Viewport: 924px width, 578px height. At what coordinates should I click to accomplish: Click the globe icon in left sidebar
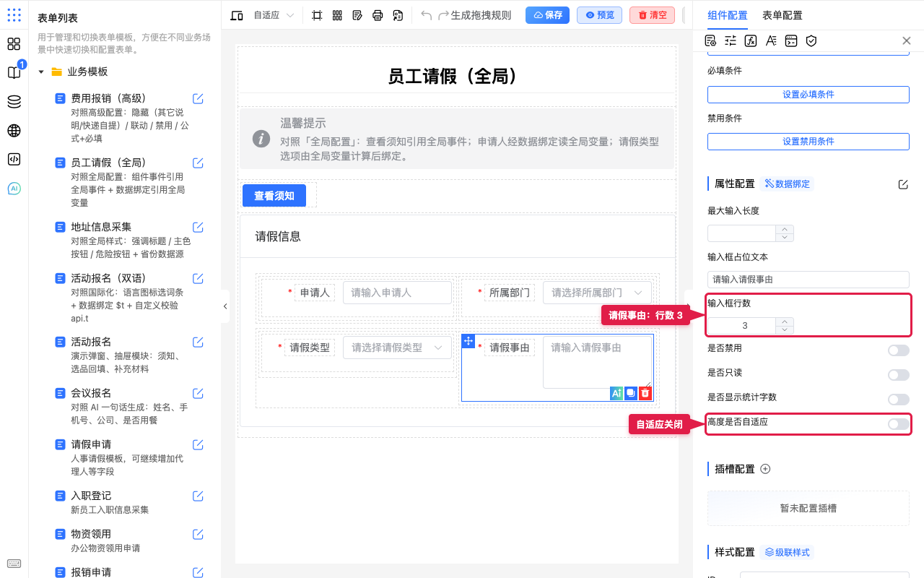point(14,131)
